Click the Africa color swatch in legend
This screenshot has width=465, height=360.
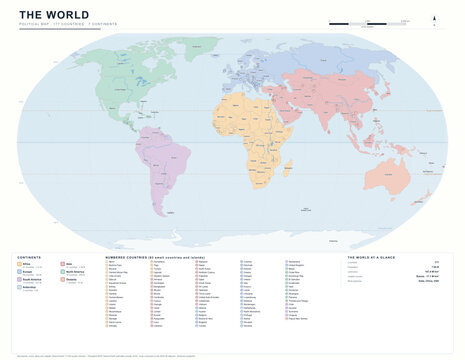19,264
